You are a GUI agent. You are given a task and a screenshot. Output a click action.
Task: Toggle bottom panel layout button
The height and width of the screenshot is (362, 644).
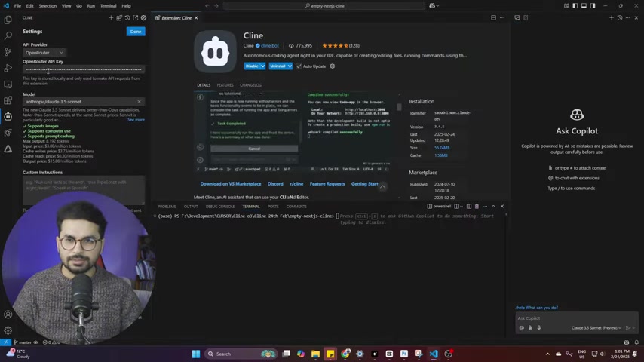[584, 6]
